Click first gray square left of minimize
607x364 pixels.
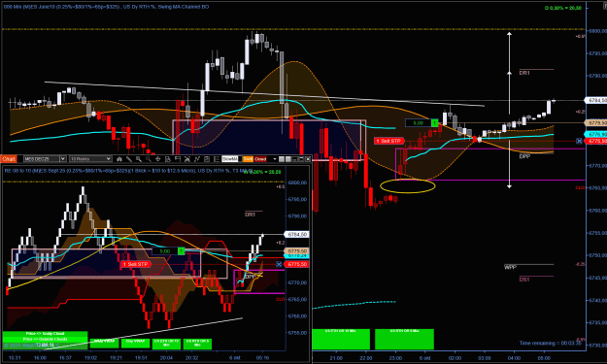(282, 159)
